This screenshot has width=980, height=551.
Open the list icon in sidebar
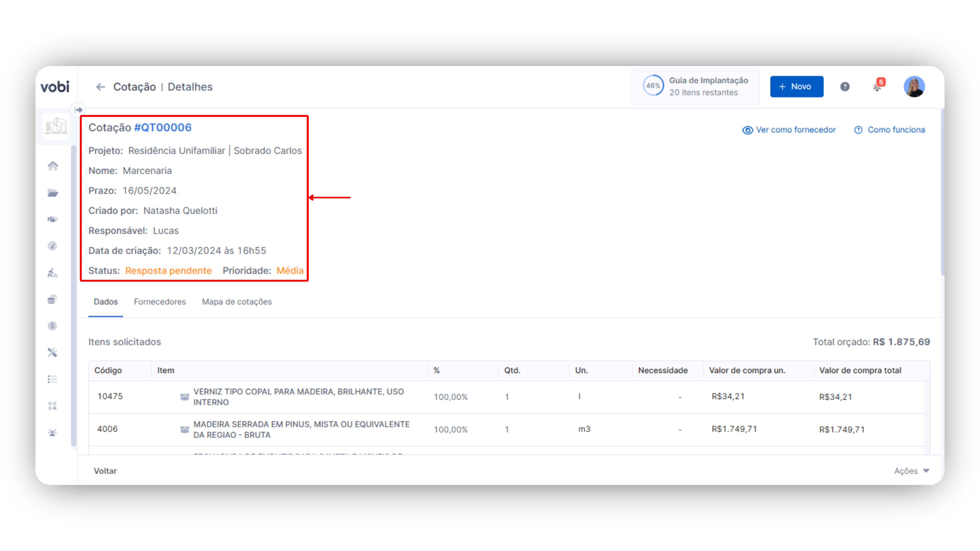pyautogui.click(x=53, y=379)
